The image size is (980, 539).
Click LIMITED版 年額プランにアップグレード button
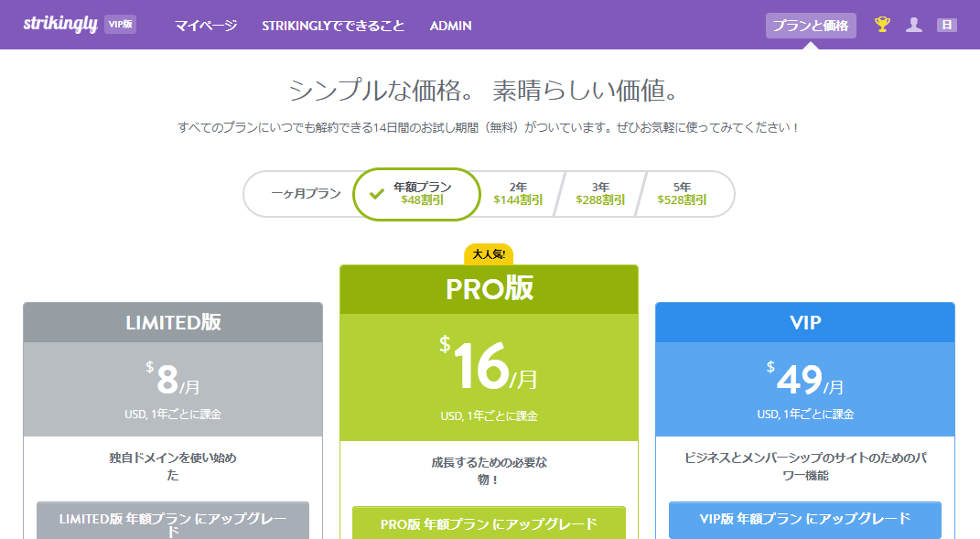point(173,521)
